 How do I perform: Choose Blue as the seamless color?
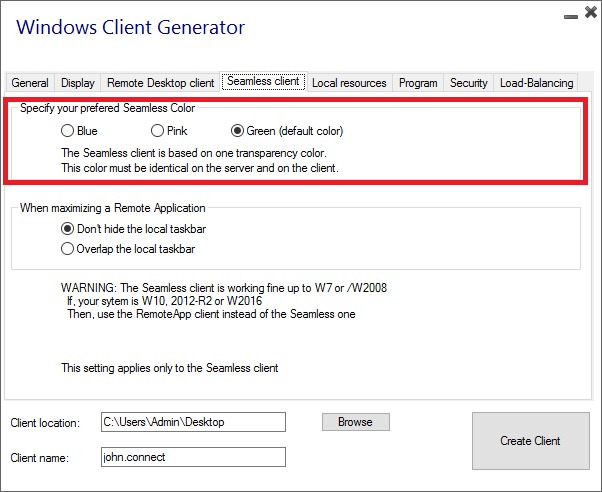tap(68, 131)
